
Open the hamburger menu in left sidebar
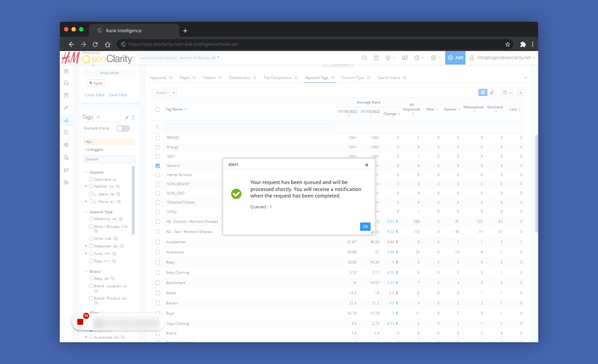pyautogui.click(x=66, y=71)
